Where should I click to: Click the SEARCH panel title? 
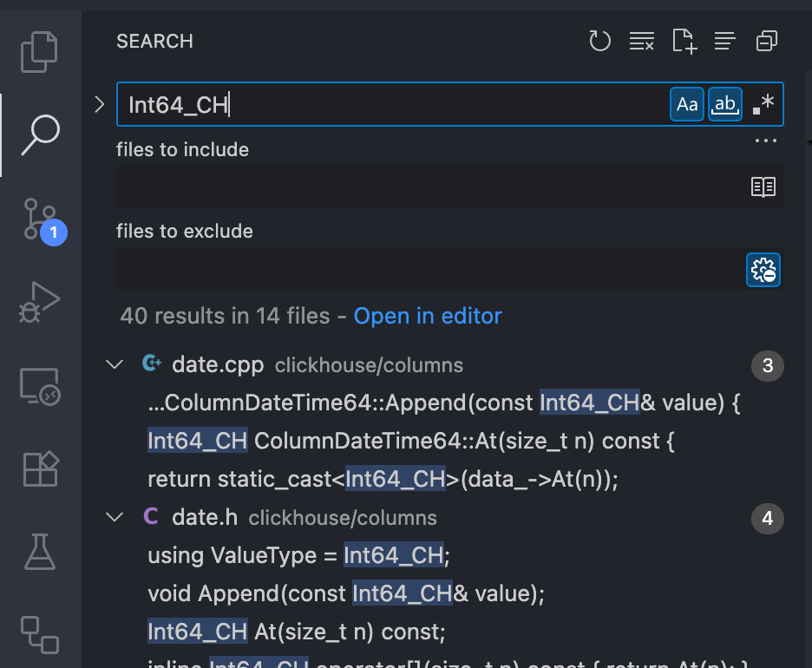coord(154,41)
